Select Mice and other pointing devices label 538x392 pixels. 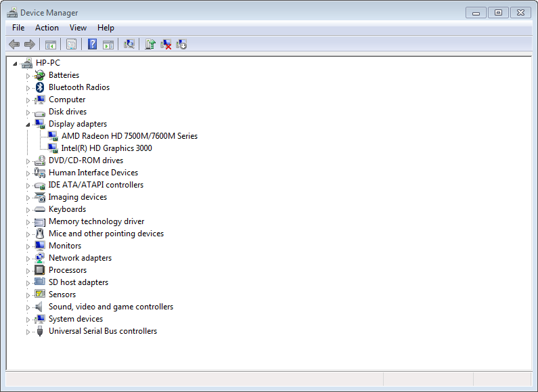coord(106,234)
